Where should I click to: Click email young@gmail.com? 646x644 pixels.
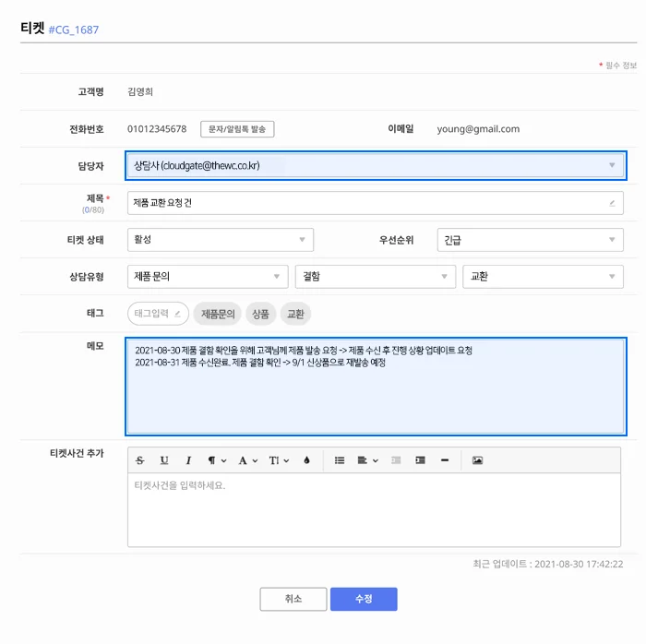(478, 129)
